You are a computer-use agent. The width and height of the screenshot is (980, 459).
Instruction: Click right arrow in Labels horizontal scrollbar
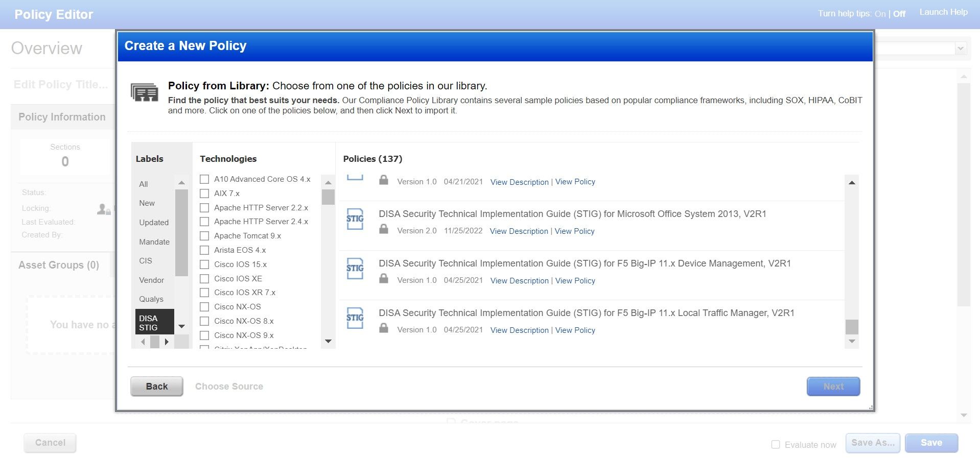(x=167, y=342)
